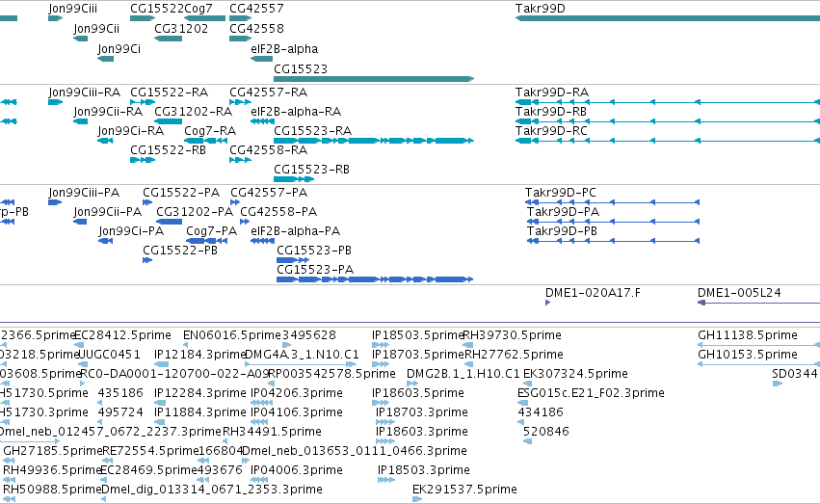Click the DMG2B.1_1.H10.C1 EST label

click(x=463, y=373)
